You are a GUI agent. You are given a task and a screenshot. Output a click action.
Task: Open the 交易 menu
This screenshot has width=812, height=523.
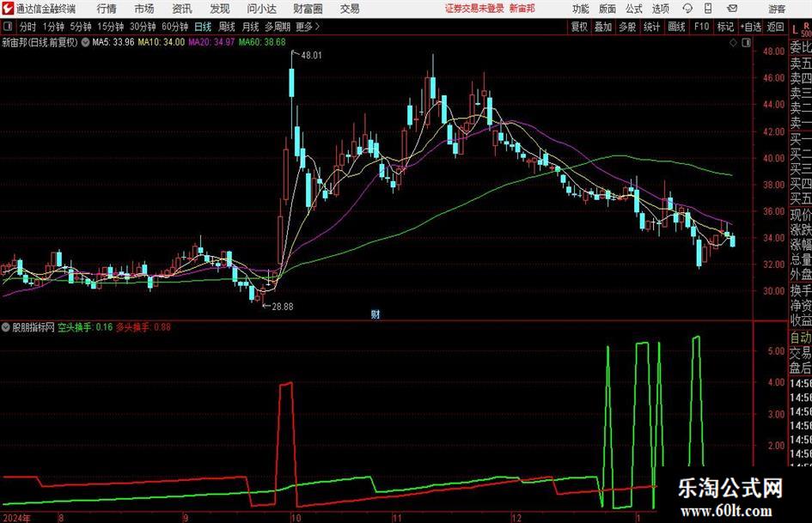pyautogui.click(x=350, y=9)
